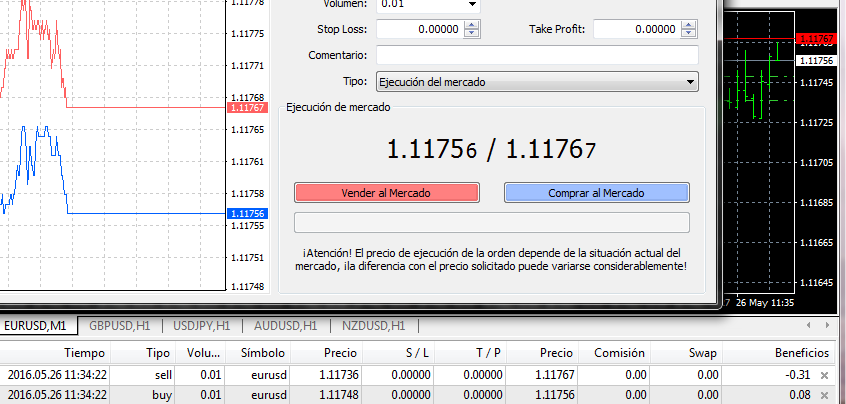Close the eurusd sell order with its X icon
The height and width of the screenshot is (404, 846).
click(x=825, y=375)
